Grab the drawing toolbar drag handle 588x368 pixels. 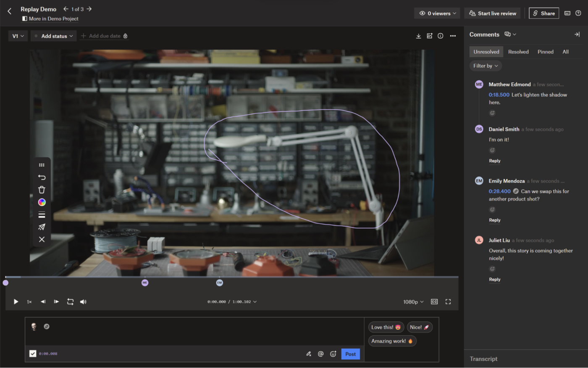coord(42,165)
